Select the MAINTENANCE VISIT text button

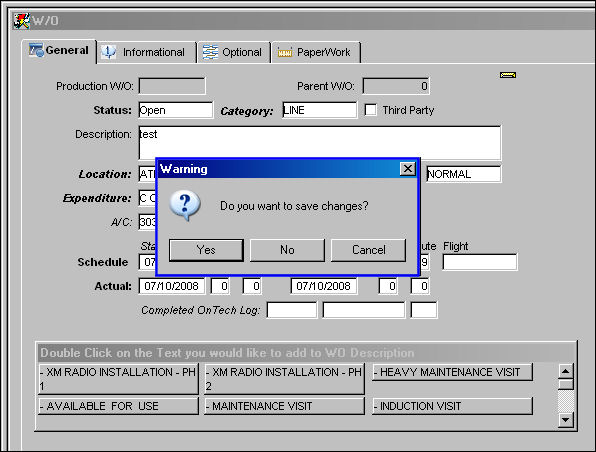click(284, 406)
